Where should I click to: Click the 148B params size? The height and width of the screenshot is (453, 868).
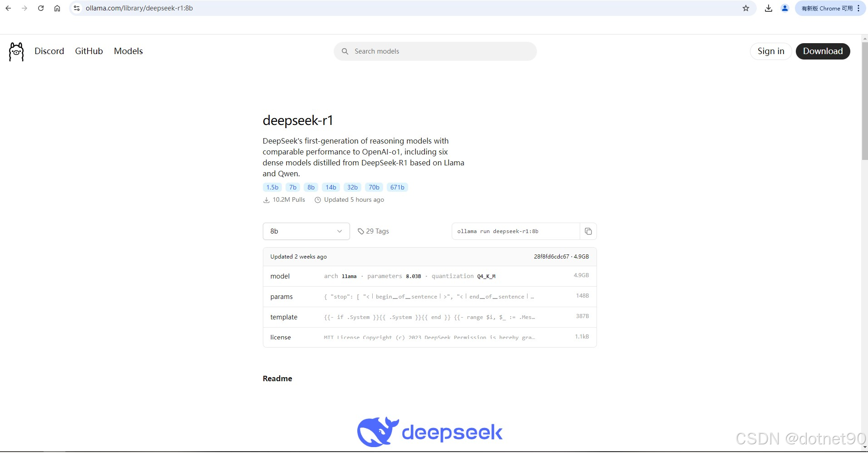582,296
